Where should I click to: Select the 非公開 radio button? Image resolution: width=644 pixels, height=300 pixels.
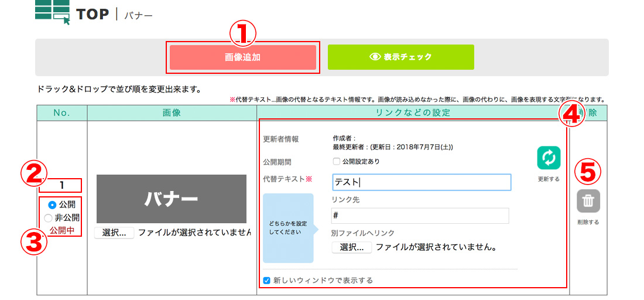coord(48,218)
